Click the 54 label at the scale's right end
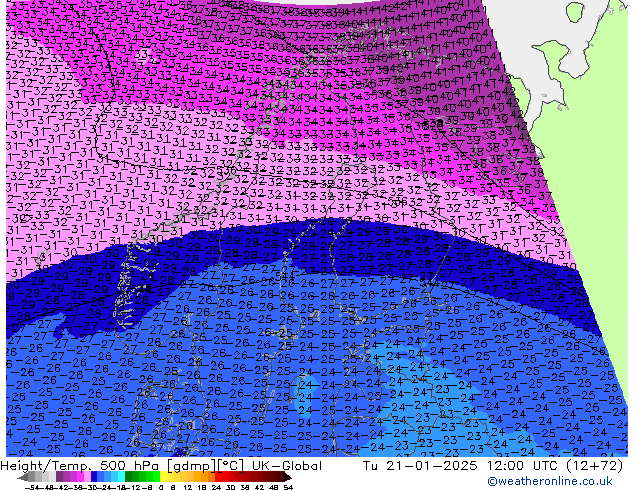The image size is (634, 490). tap(288, 488)
